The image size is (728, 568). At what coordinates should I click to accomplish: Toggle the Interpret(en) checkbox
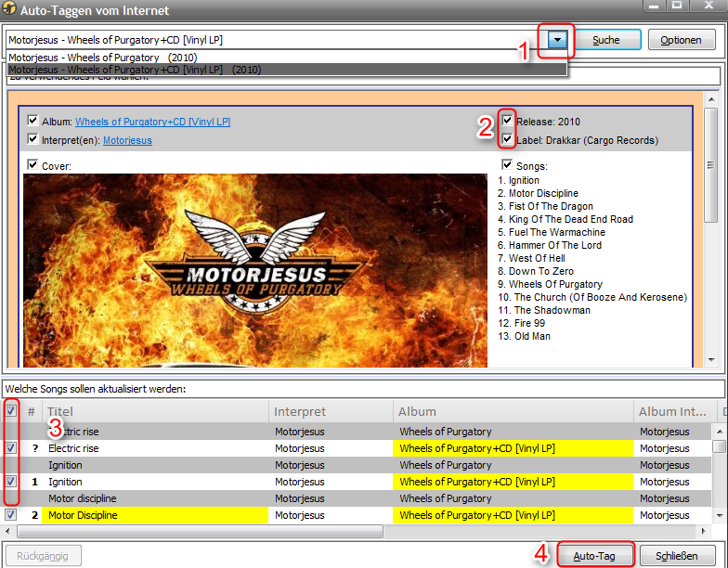click(32, 139)
